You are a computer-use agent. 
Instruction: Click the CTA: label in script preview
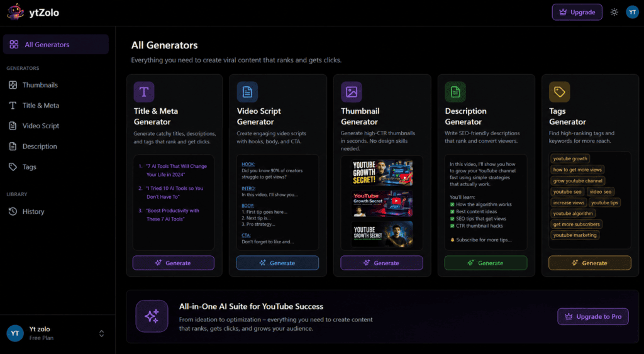tap(246, 235)
